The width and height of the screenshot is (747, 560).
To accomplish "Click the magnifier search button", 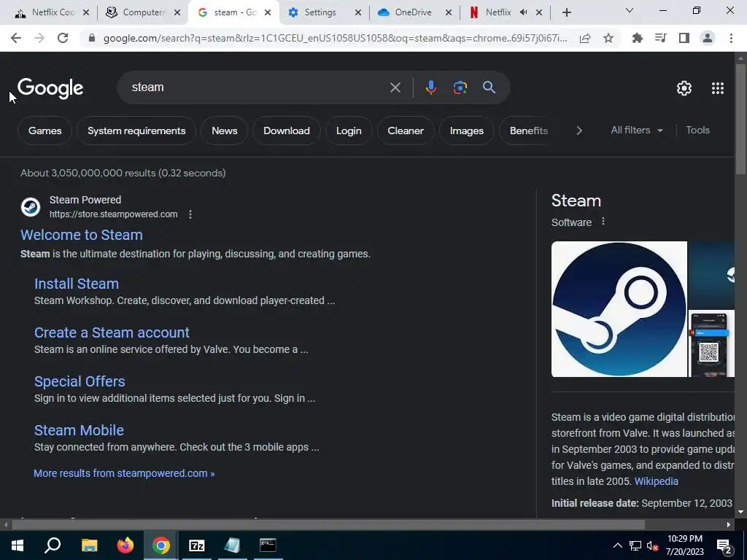I will tap(489, 87).
